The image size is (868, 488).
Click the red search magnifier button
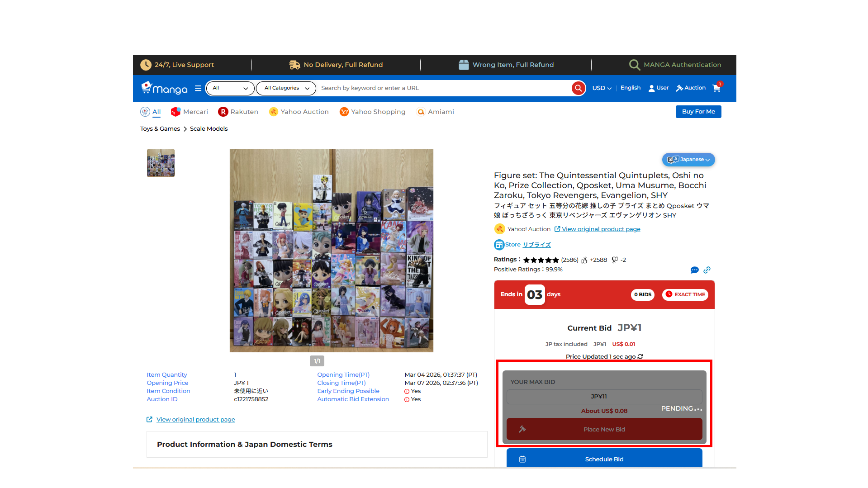(578, 88)
